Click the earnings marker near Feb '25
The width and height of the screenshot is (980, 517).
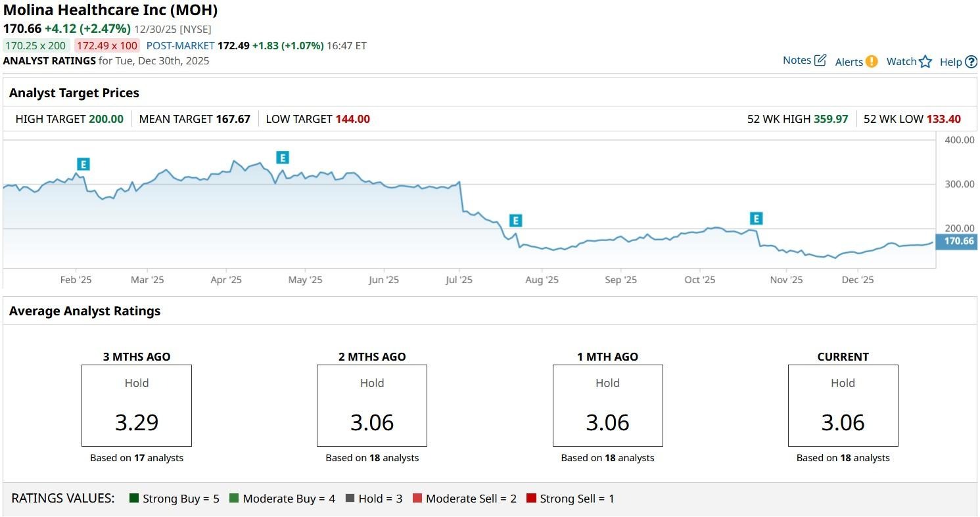click(x=83, y=164)
